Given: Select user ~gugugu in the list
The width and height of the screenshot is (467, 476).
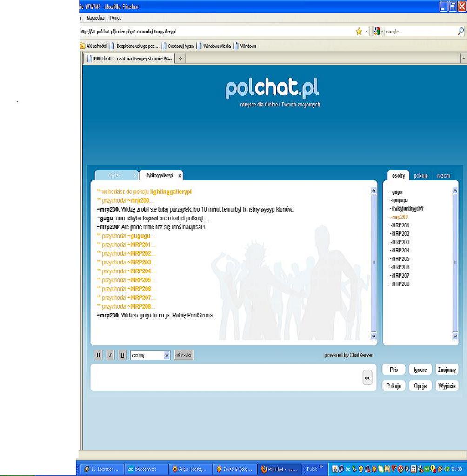Looking at the screenshot, I should [x=399, y=200].
